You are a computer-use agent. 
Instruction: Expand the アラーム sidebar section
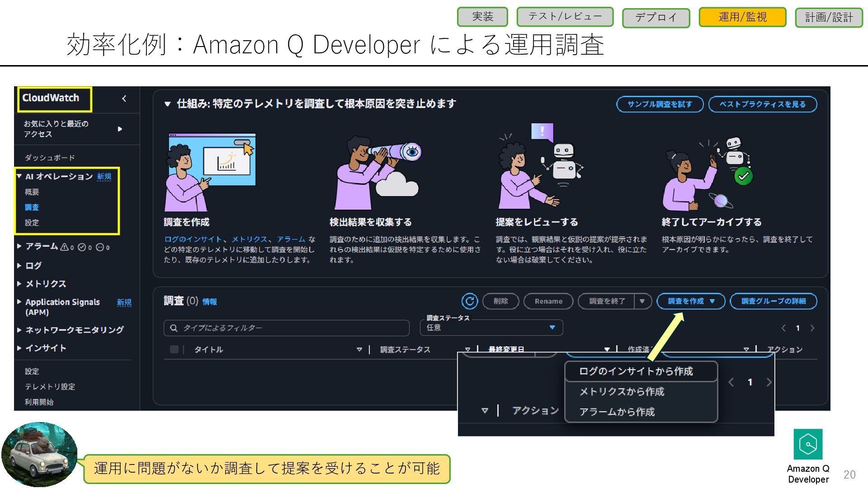coord(19,246)
